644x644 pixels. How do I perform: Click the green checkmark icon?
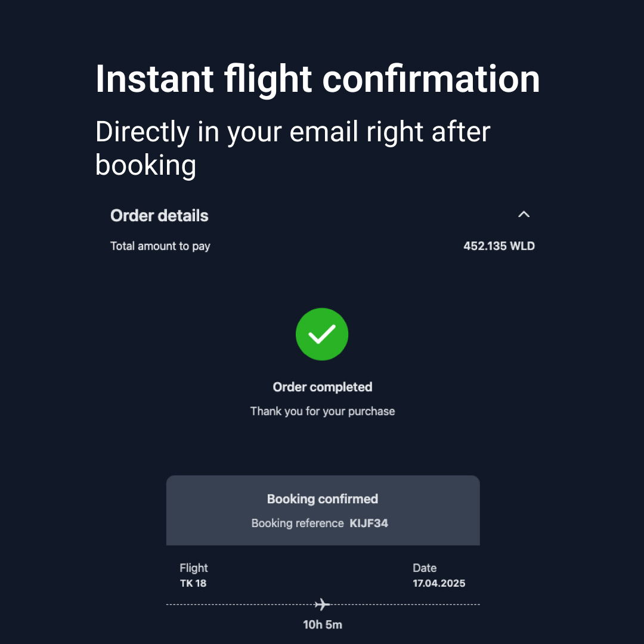(x=322, y=335)
